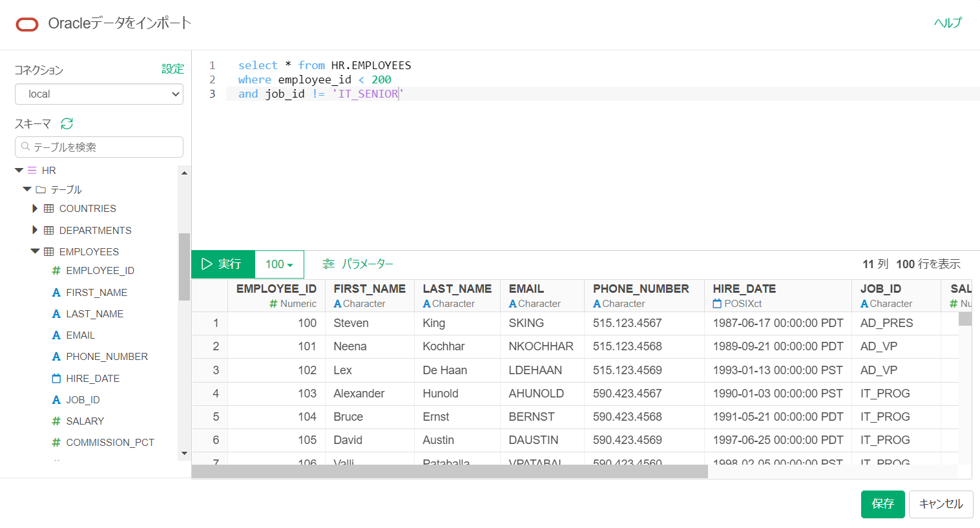Refresh the schema list icon
Screen dimensions: 980x528
tap(67, 123)
